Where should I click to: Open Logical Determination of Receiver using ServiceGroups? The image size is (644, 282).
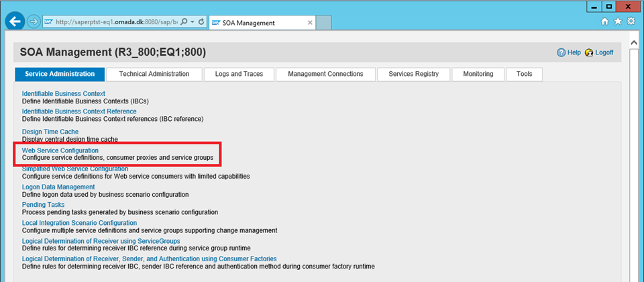tap(101, 241)
